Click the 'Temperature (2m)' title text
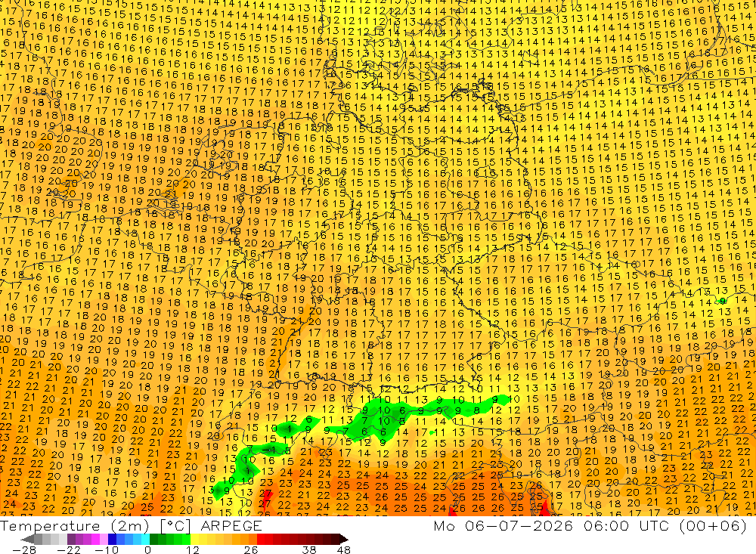The height and width of the screenshot is (554, 756). (75, 526)
